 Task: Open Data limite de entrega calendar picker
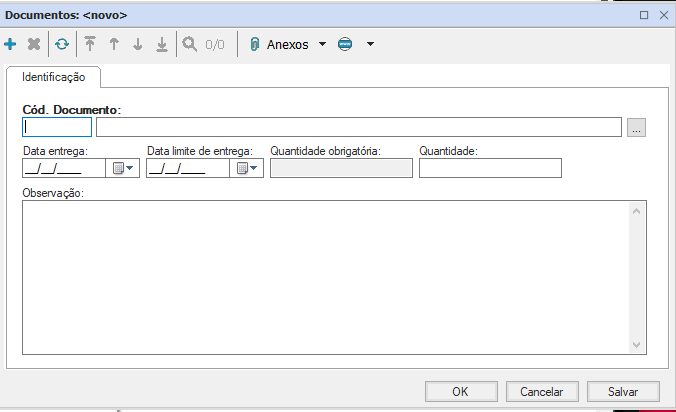[x=246, y=168]
